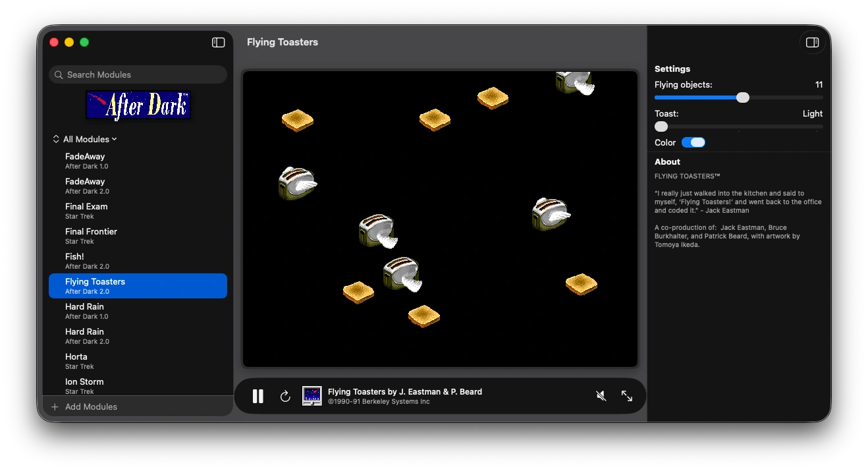Select Hard Rain After Dark 1.0 module

coord(138,311)
